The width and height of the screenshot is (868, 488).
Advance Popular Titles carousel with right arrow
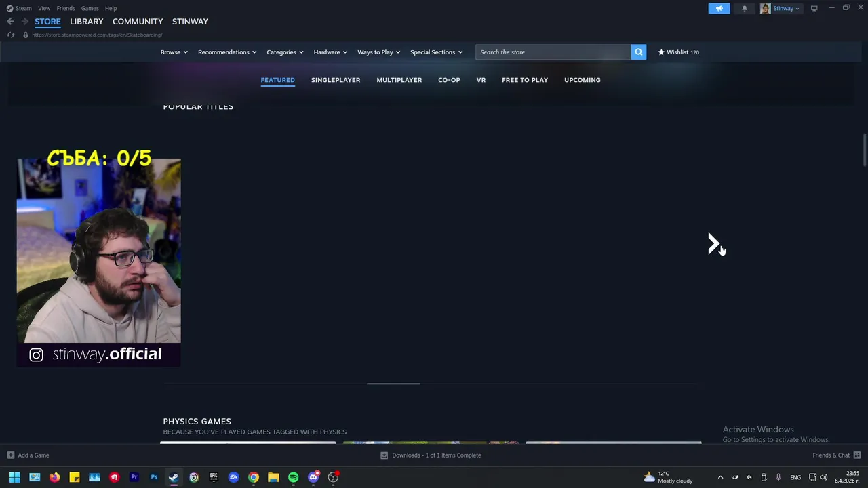coord(713,244)
